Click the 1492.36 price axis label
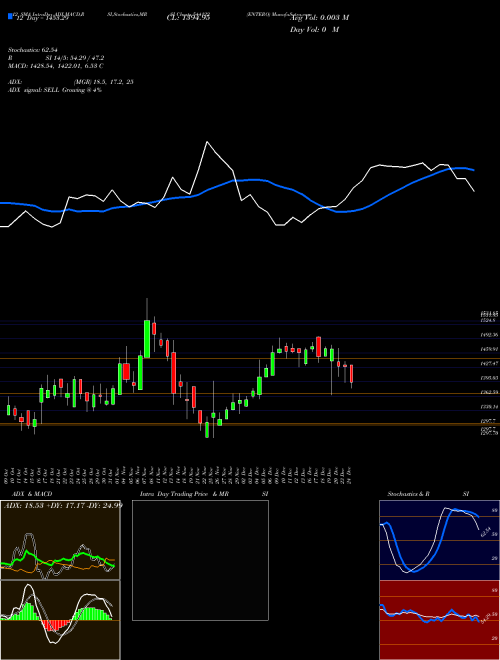This screenshot has height=660, width=500. tap(489, 335)
